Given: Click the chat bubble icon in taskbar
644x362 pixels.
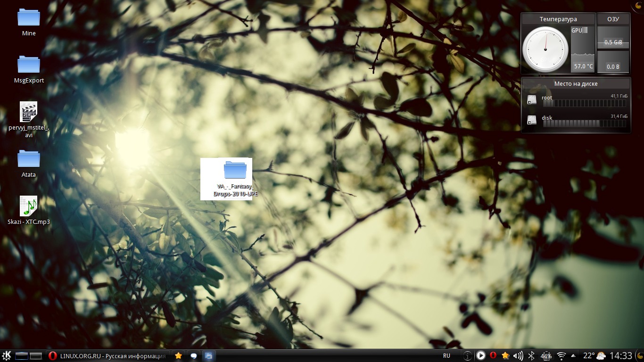Looking at the screenshot, I should coord(193,356).
